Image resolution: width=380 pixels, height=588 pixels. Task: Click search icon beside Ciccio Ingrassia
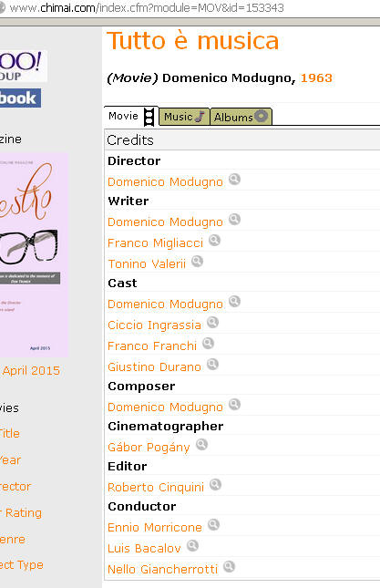click(212, 323)
